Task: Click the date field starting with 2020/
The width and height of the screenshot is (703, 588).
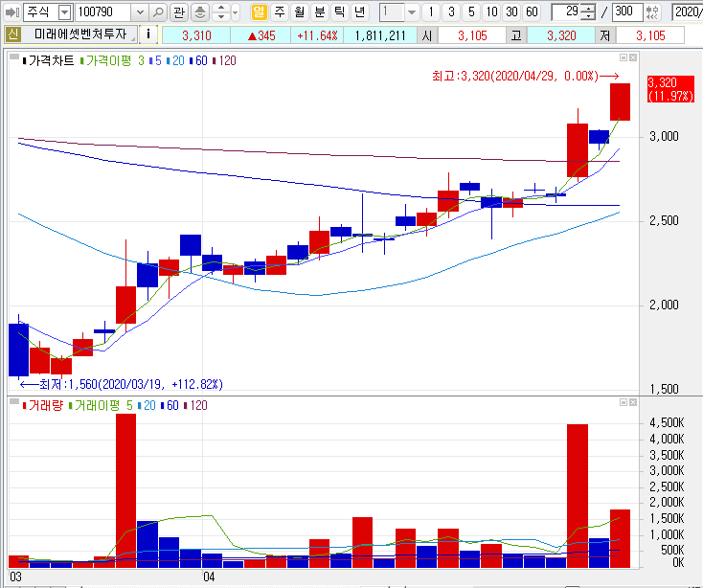Action: tap(688, 12)
